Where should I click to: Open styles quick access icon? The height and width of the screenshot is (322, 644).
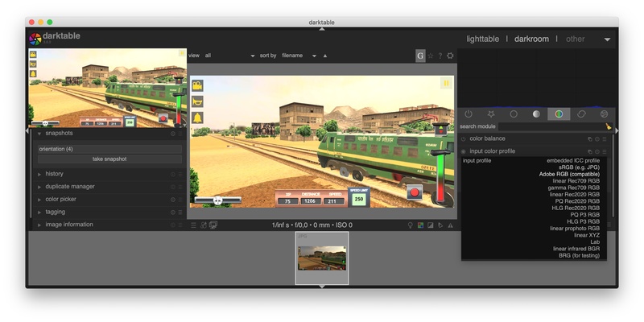click(x=204, y=225)
